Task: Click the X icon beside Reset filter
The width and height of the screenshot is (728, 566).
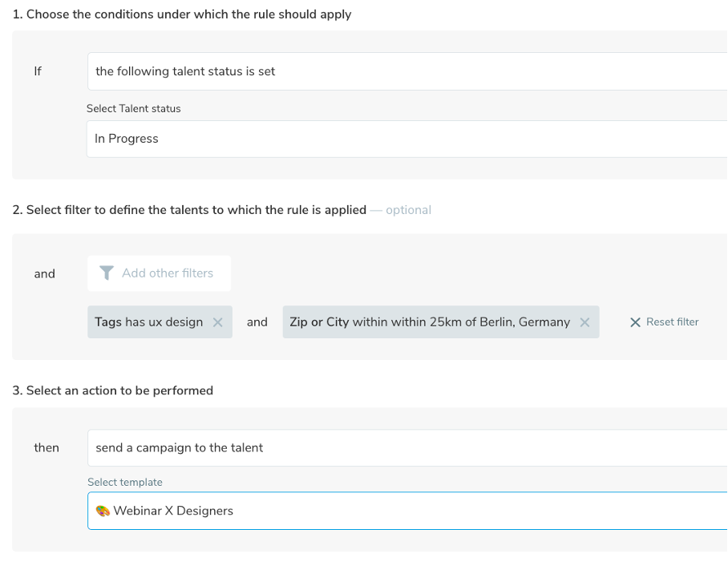Action: [635, 322]
